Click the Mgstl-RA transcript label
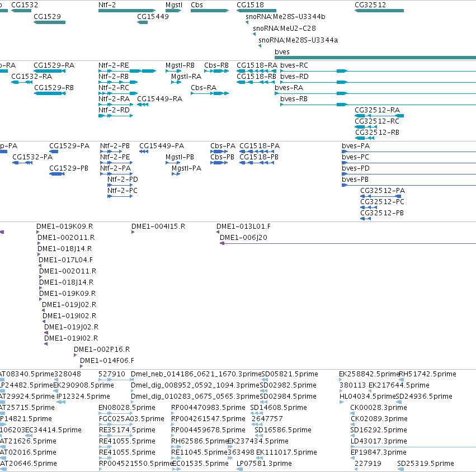The width and height of the screenshot is (476, 472). [x=186, y=77]
